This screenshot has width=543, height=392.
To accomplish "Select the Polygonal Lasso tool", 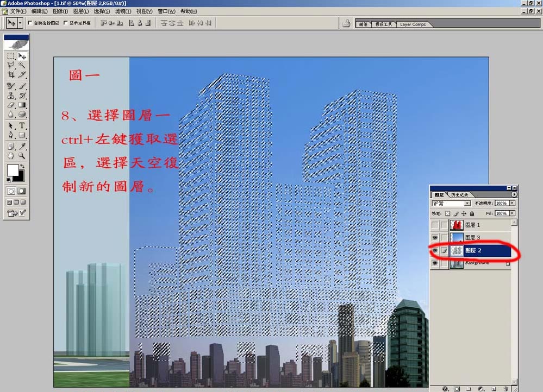I will (x=11, y=65).
